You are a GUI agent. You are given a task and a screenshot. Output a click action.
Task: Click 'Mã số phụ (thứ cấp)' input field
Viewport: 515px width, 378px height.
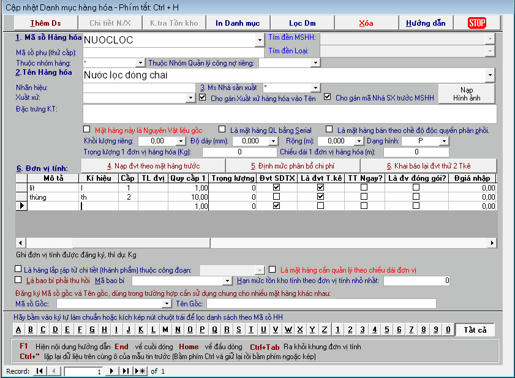(173, 52)
